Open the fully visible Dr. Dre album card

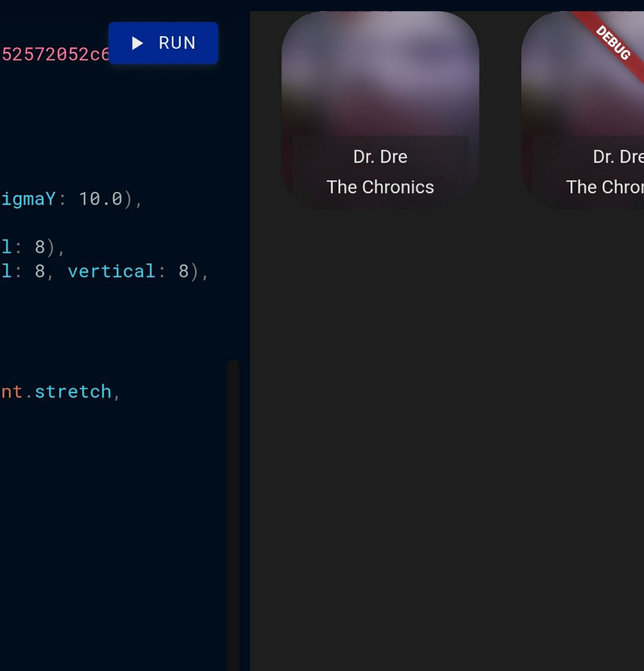click(380, 110)
